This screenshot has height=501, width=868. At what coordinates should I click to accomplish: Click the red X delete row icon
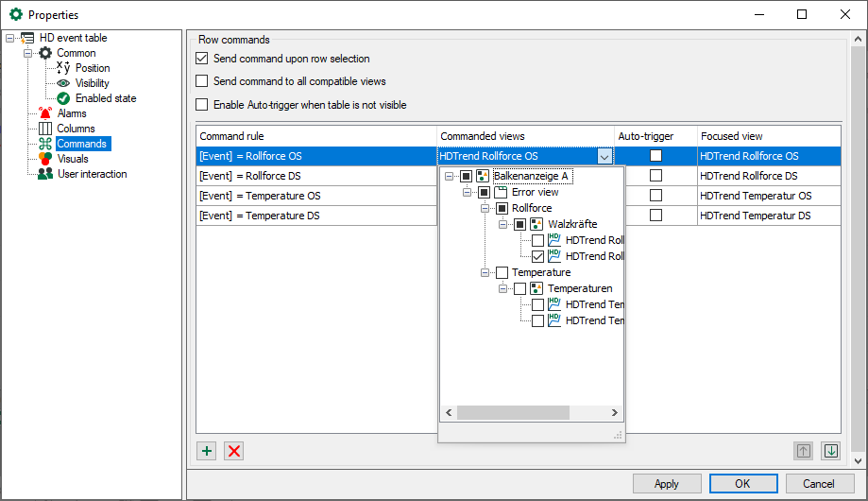click(x=234, y=451)
